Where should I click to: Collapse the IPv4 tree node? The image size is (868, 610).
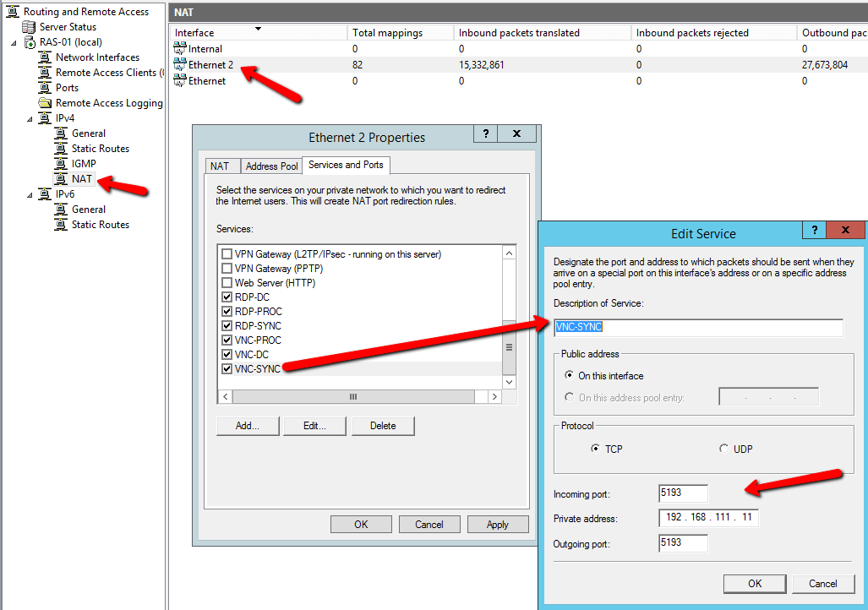tap(30, 118)
